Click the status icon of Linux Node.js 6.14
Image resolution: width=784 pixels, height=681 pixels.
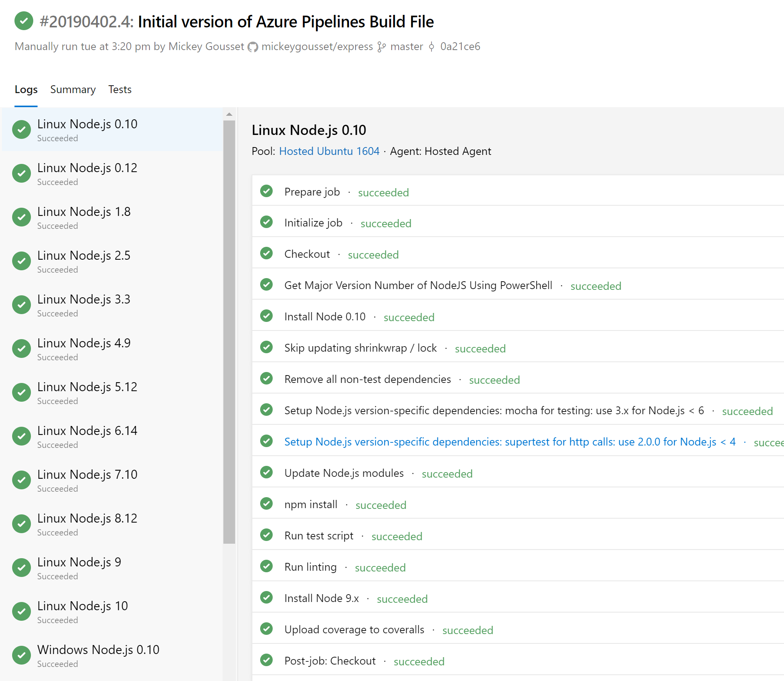pos(22,437)
